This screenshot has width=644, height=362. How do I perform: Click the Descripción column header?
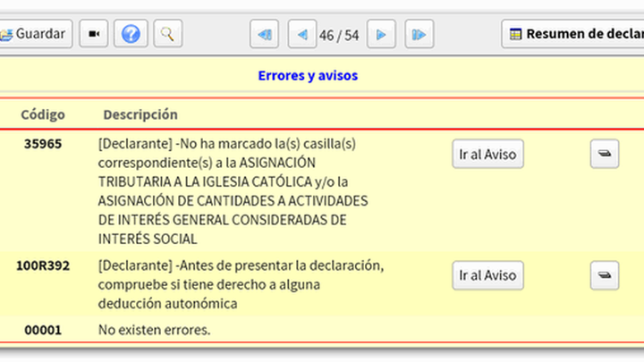pos(140,114)
